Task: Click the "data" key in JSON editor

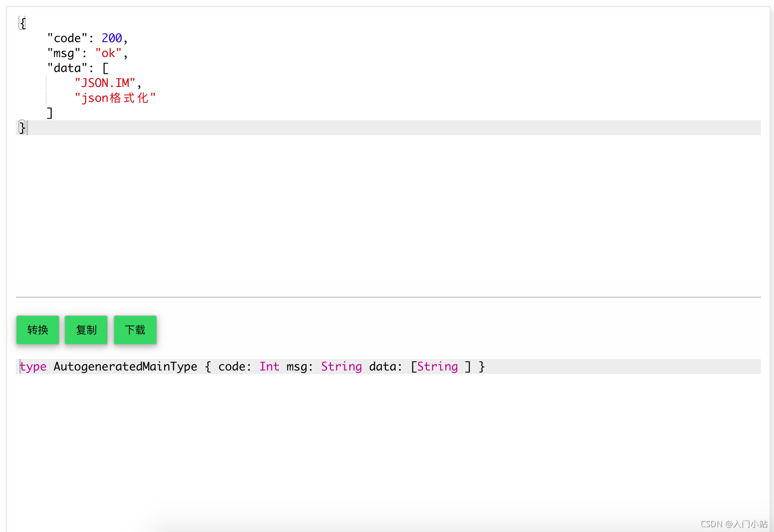Action: (x=67, y=68)
